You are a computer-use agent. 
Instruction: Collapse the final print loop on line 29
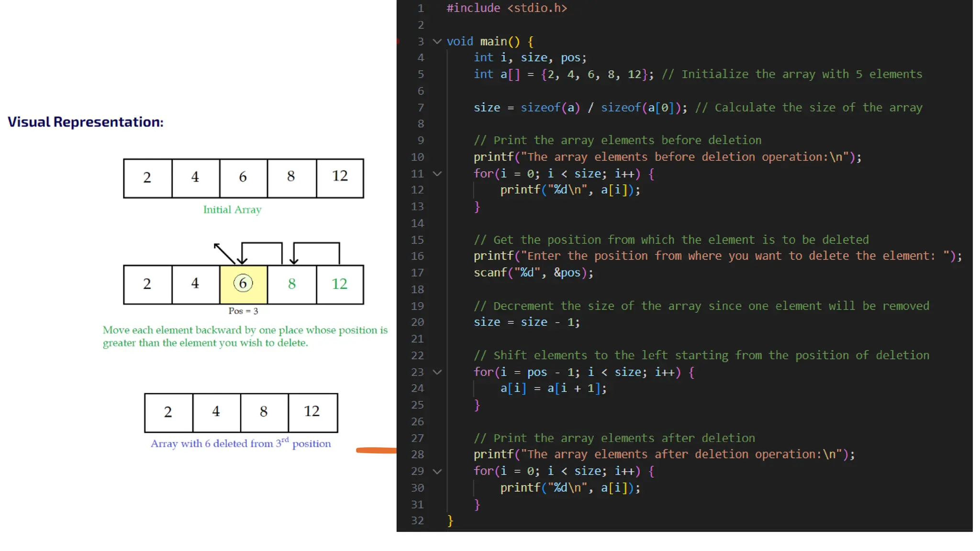[x=437, y=471]
